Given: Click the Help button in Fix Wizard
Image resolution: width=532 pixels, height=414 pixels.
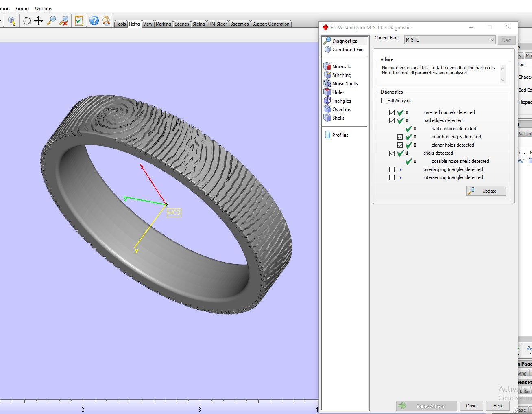Looking at the screenshot, I should coord(497,406).
